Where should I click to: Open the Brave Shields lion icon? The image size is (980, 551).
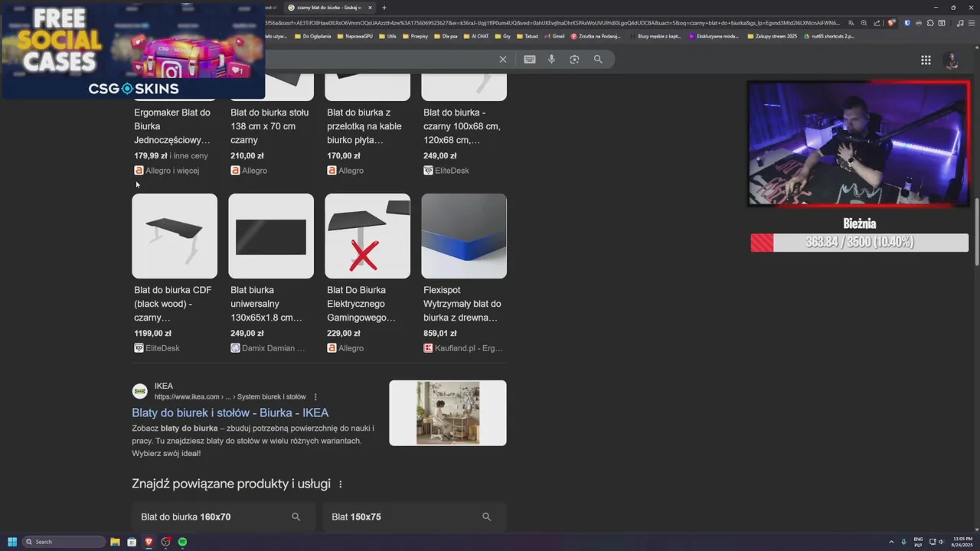tap(890, 23)
